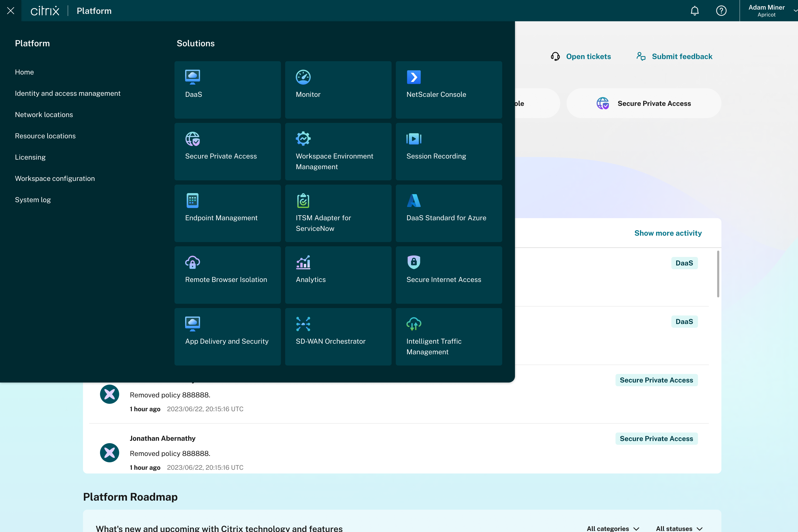Viewport: 798px width, 532px height.
Task: Expand the All statuses dropdown
Action: [679, 528]
